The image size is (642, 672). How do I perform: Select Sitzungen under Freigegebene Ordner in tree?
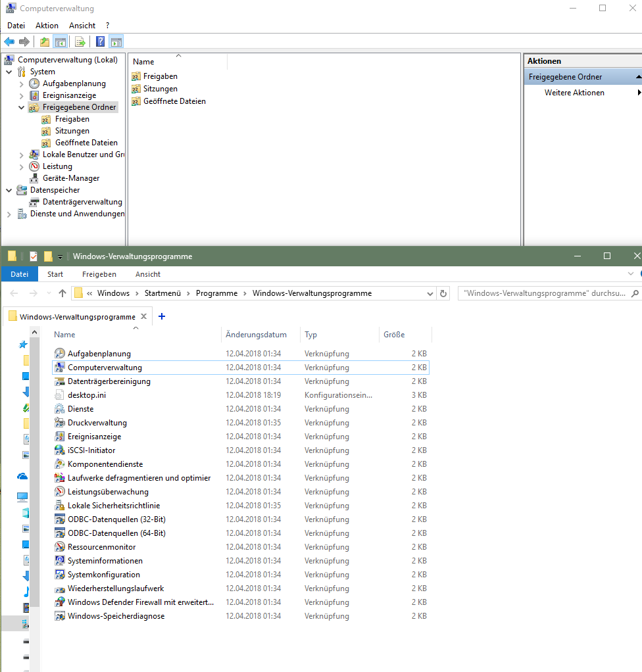[72, 131]
